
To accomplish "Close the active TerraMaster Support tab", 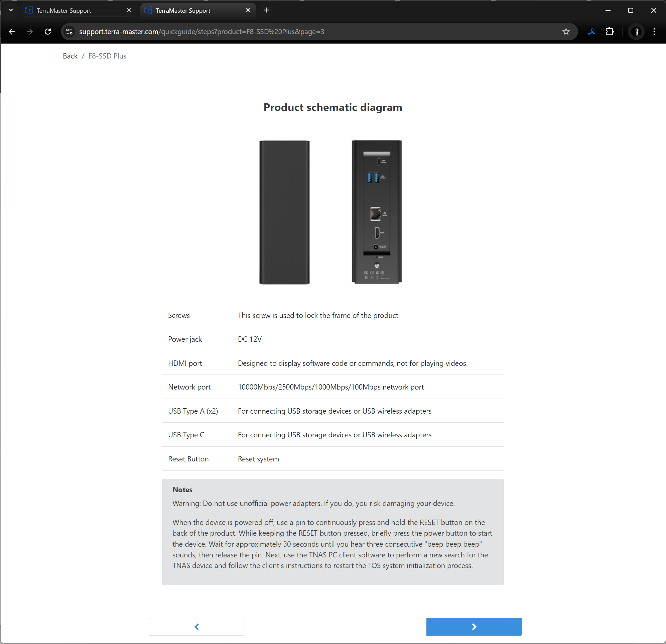I will [248, 10].
